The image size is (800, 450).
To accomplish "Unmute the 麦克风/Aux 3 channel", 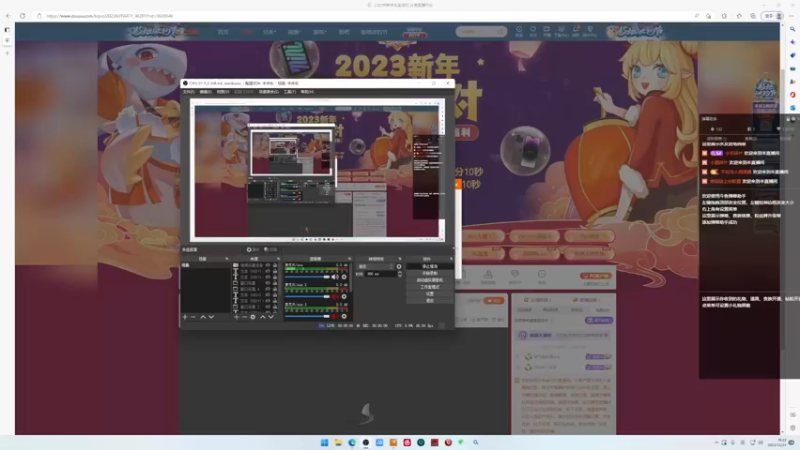I will click(x=335, y=316).
